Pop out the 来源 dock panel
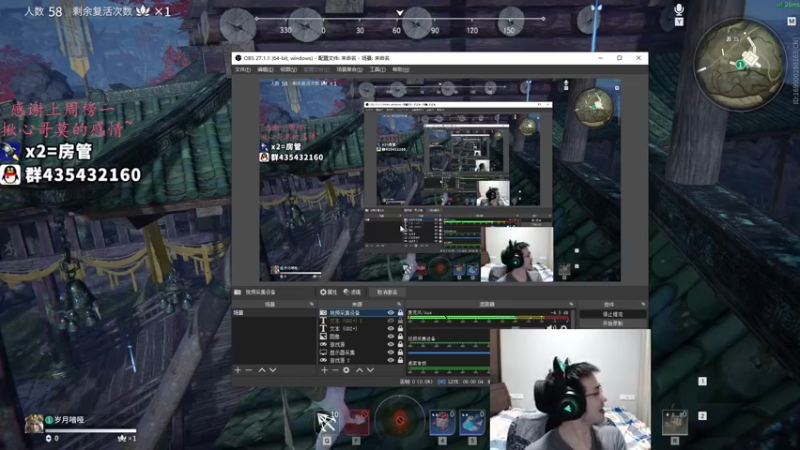The width and height of the screenshot is (800, 450). (x=399, y=304)
